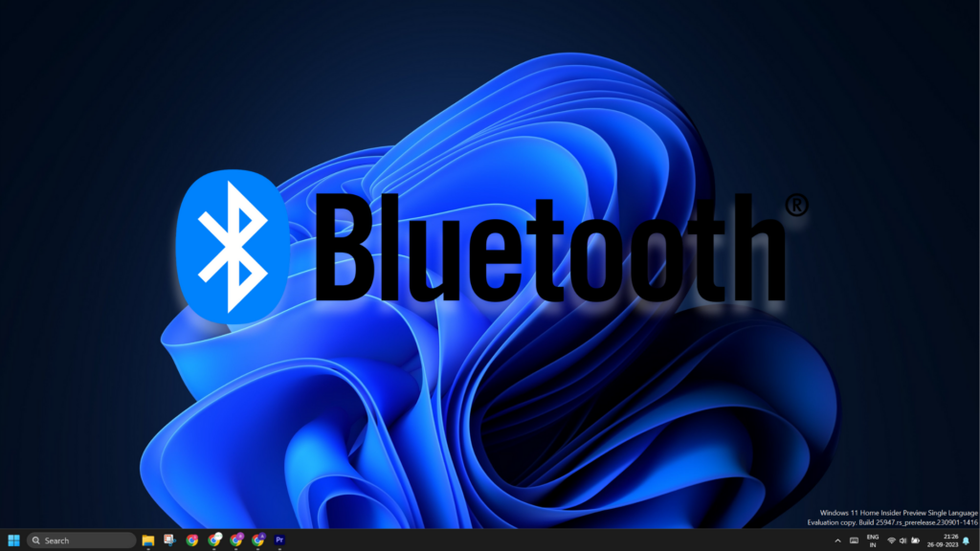Open the Chrome profile with purple badge

[235, 540]
